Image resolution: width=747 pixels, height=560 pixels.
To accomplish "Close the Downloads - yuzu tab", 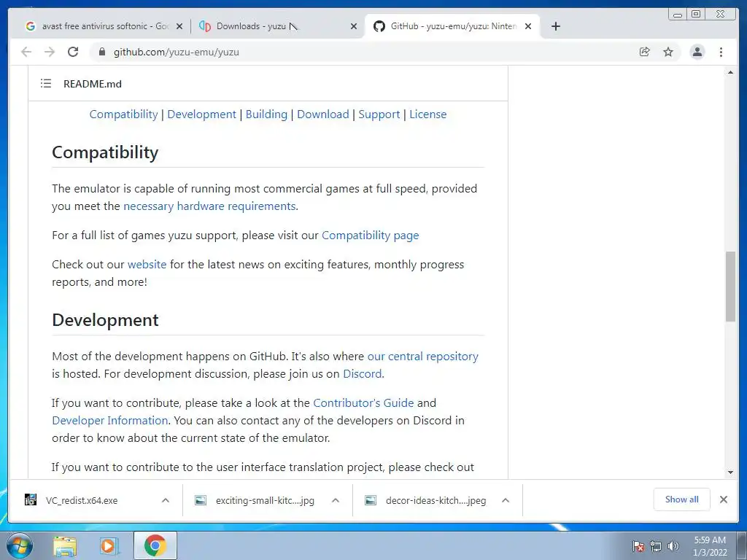I will pyautogui.click(x=354, y=26).
